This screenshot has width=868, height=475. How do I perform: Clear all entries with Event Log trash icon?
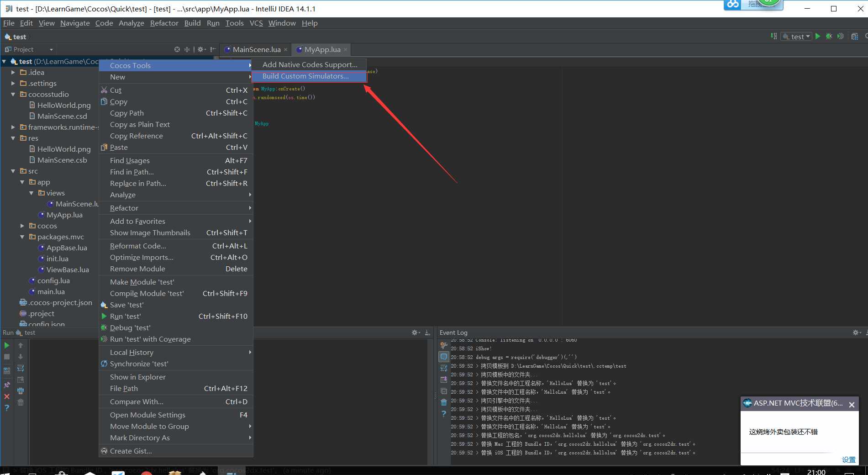tap(444, 402)
